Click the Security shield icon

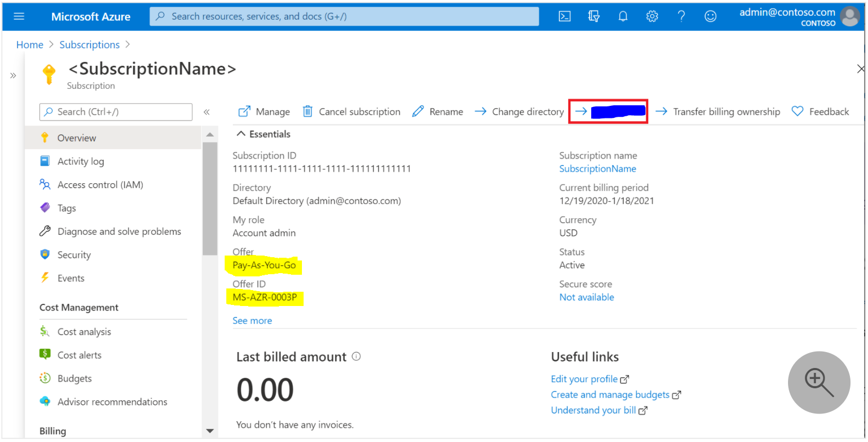tap(45, 254)
